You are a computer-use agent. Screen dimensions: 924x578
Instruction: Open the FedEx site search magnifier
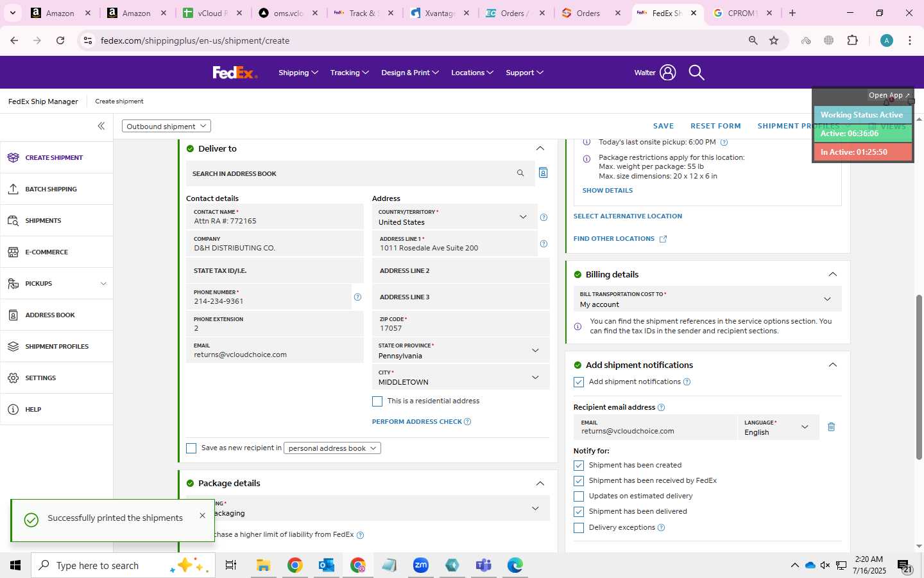coord(696,73)
